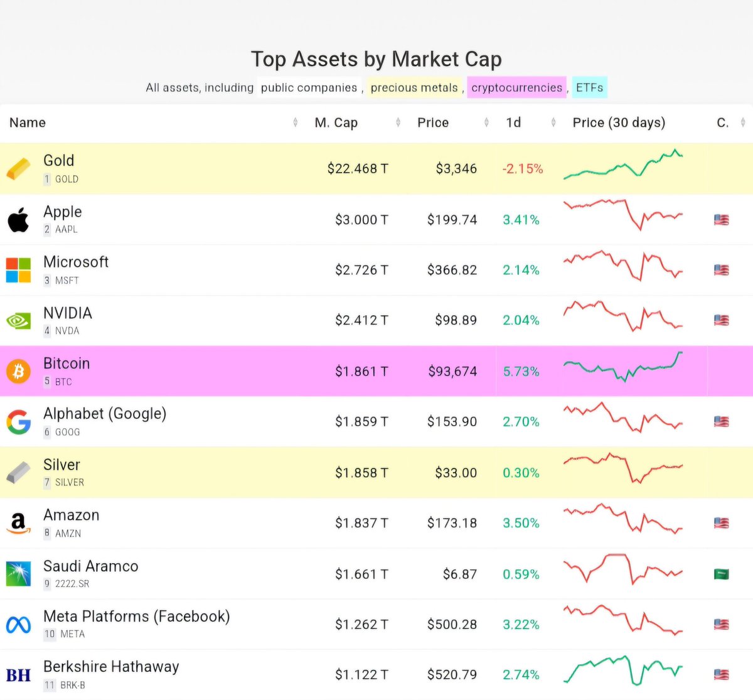Image resolution: width=753 pixels, height=700 pixels.
Task: Open the Bitcoin asset link
Action: pos(67,363)
